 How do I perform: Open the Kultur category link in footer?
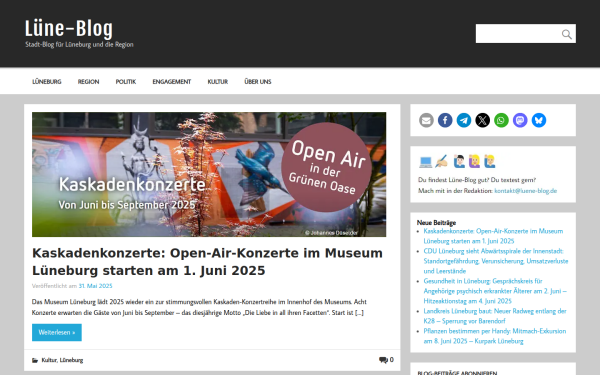[49, 360]
